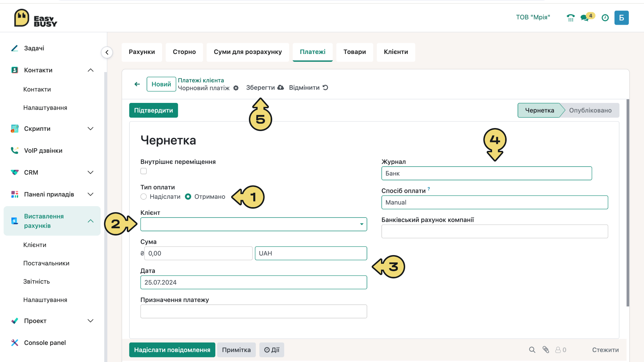
Task: Open the EasyBusy logo home
Action: coord(36,18)
